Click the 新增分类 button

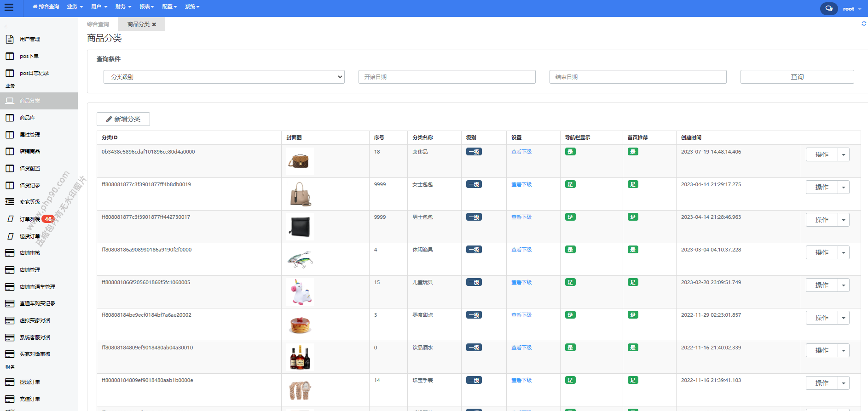123,119
